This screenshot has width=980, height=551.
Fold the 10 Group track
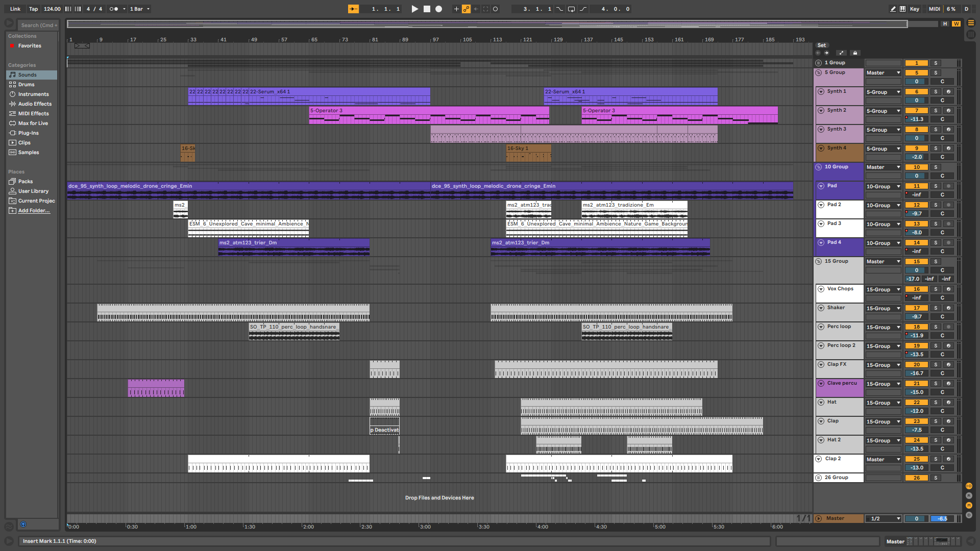coord(819,167)
